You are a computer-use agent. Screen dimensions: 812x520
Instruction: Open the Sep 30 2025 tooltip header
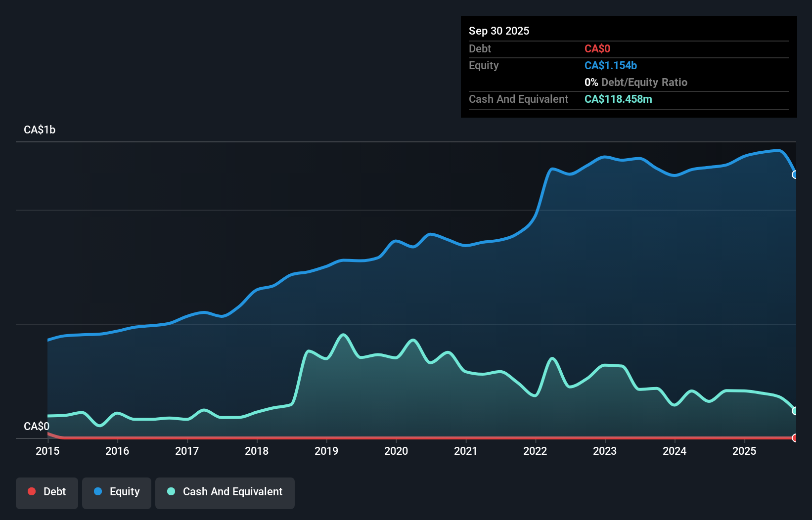pos(499,31)
